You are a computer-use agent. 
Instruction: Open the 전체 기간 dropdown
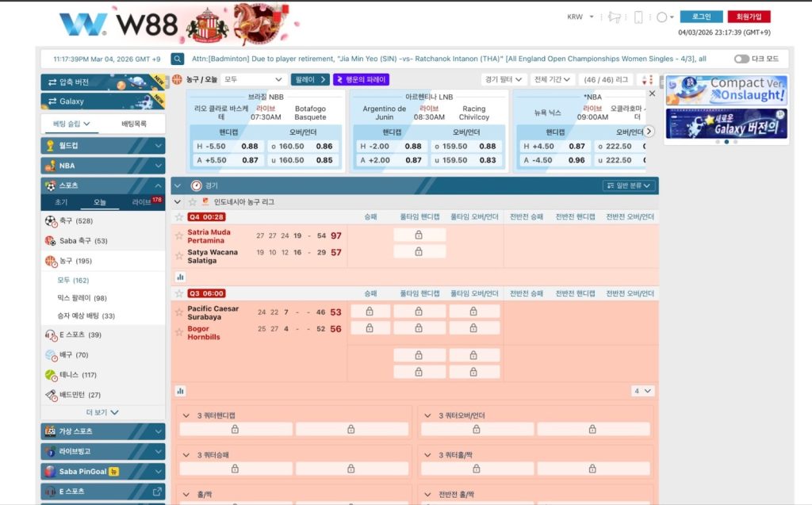(552, 80)
